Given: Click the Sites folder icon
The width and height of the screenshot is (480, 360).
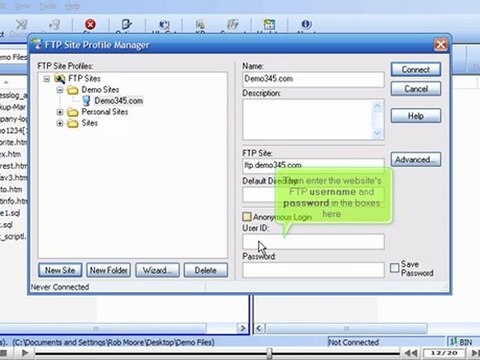Looking at the screenshot, I should pyautogui.click(x=72, y=123).
